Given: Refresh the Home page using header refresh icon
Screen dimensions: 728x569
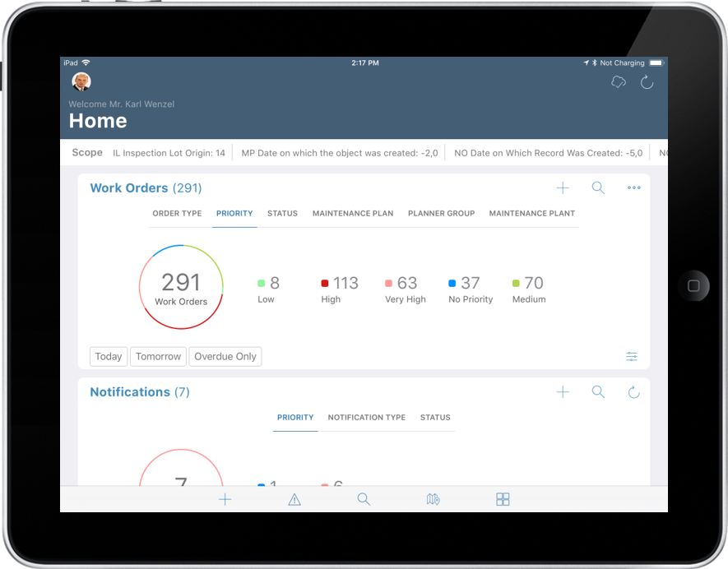Looking at the screenshot, I should point(647,82).
